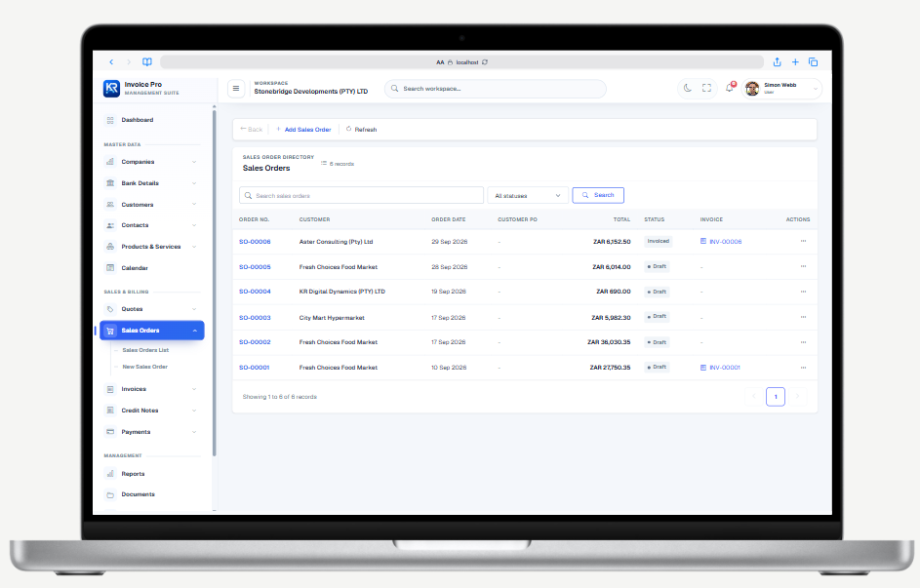Expand Companies sidebar section

click(x=152, y=162)
